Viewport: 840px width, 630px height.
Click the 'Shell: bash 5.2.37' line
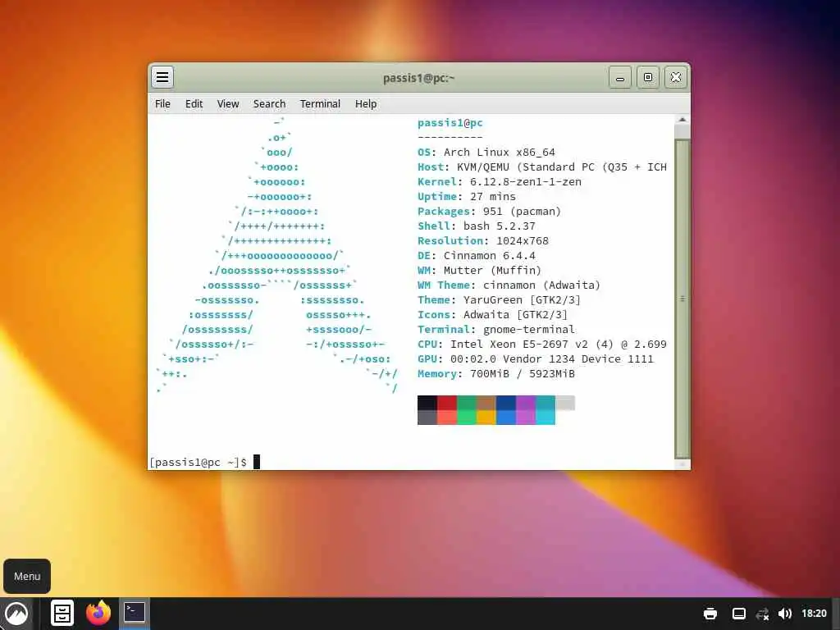(477, 226)
